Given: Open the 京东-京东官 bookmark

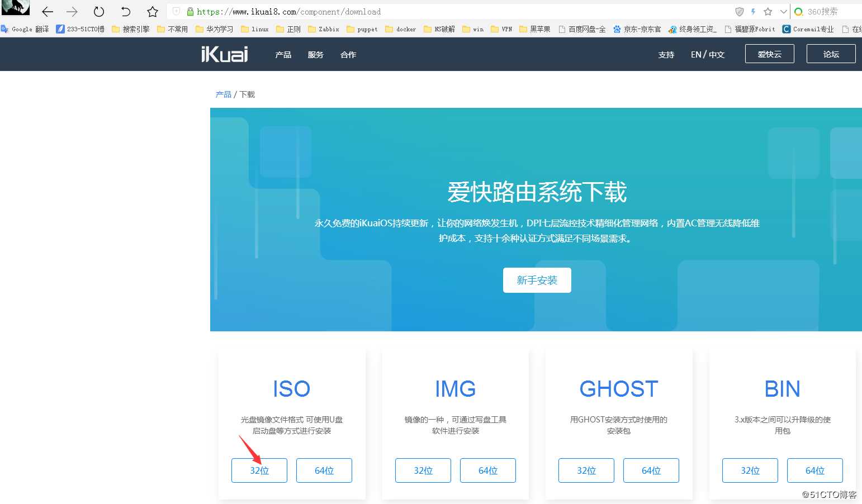Looking at the screenshot, I should coord(637,29).
